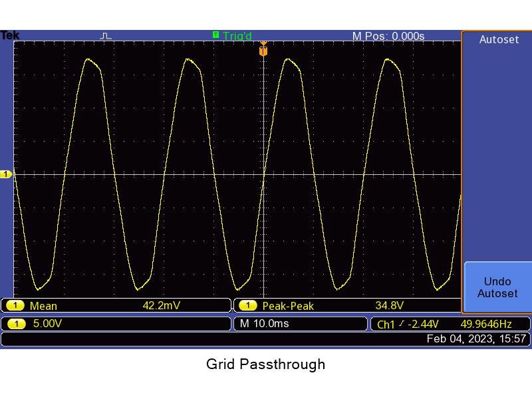Click the channel 1 badge beside Mean
This screenshot has height=399, width=532.
click(x=15, y=305)
